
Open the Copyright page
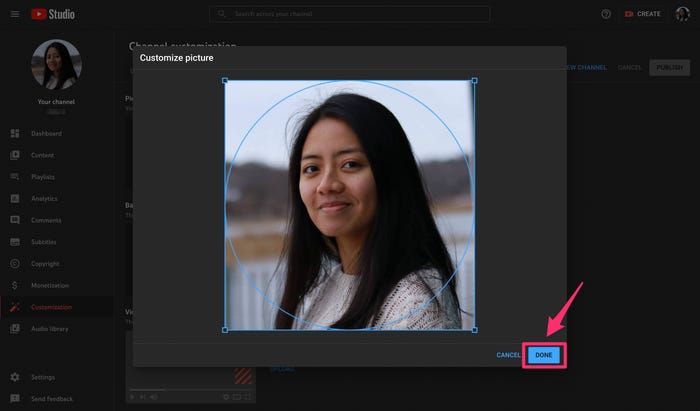click(x=45, y=264)
